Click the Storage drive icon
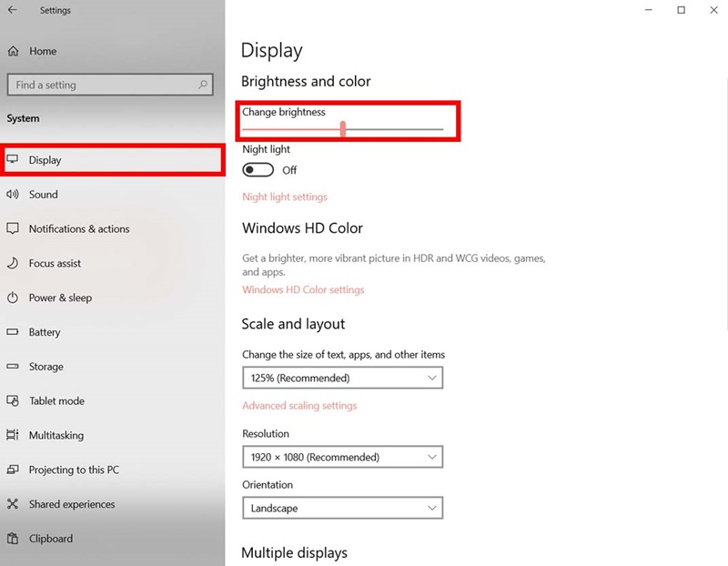 pyautogui.click(x=13, y=367)
